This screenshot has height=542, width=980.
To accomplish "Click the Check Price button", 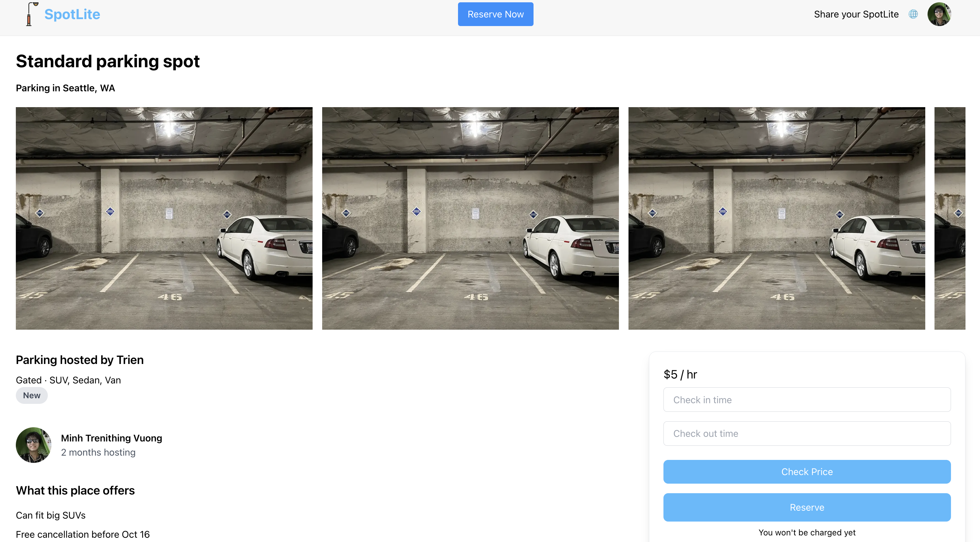I will pos(807,472).
